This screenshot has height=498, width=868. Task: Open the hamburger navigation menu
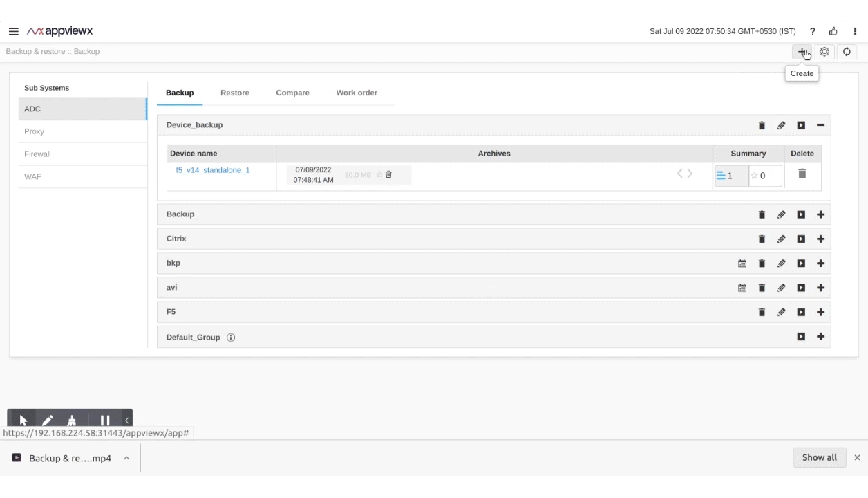13,32
